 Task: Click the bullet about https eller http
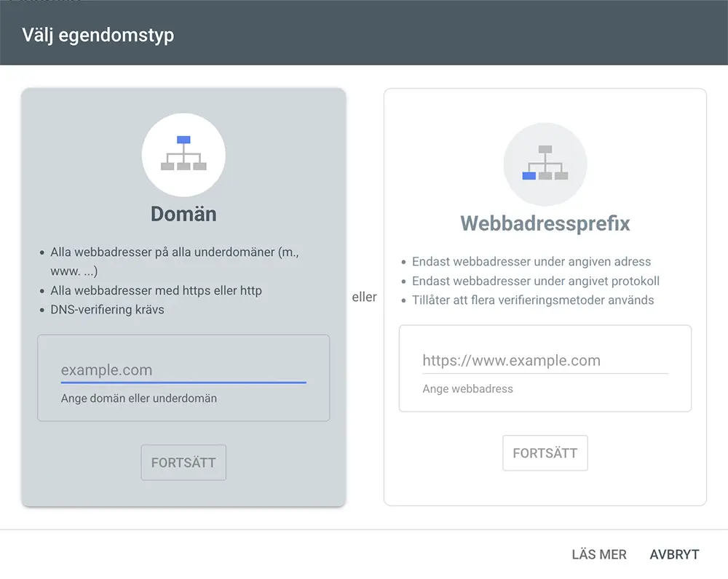click(x=156, y=290)
